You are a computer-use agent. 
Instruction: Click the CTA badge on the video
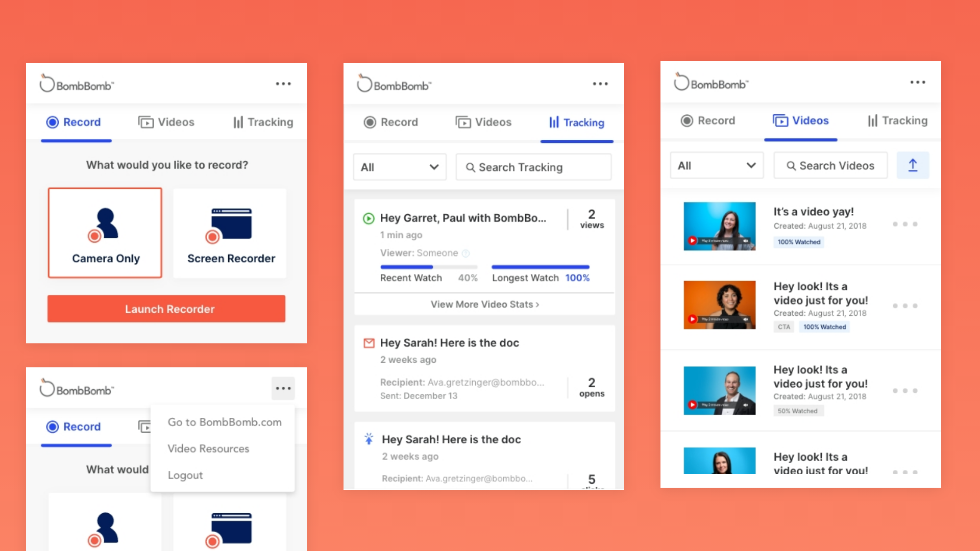784,327
